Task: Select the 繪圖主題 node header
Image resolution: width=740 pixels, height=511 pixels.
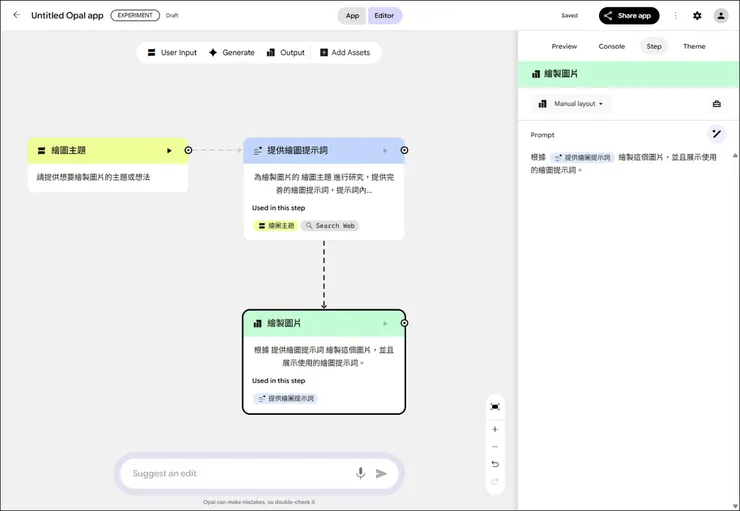Action: (108, 151)
